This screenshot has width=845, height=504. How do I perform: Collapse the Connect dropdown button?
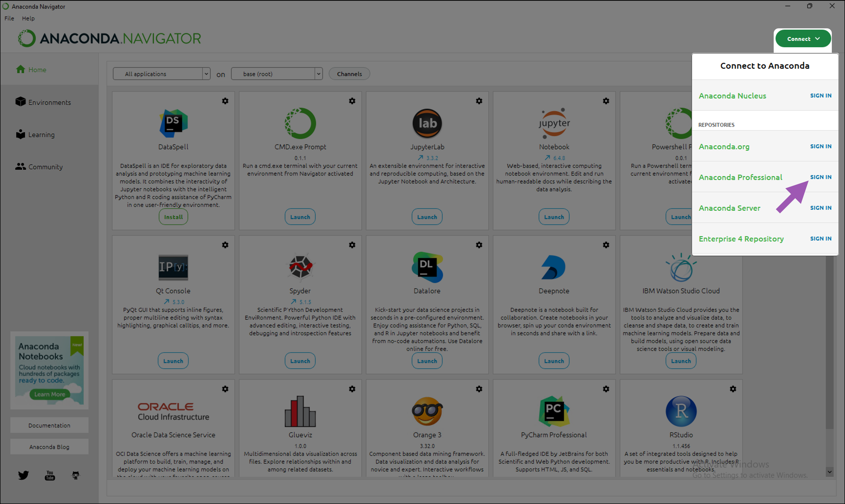click(x=803, y=39)
